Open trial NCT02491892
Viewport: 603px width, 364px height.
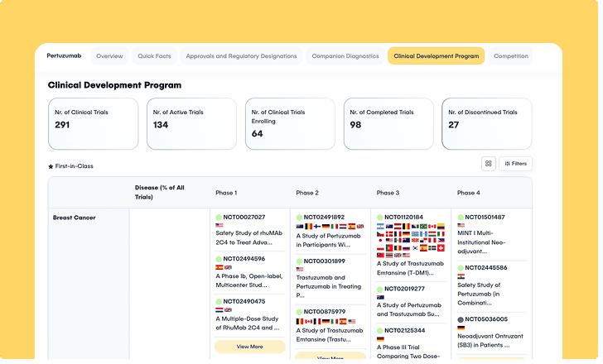coord(324,218)
